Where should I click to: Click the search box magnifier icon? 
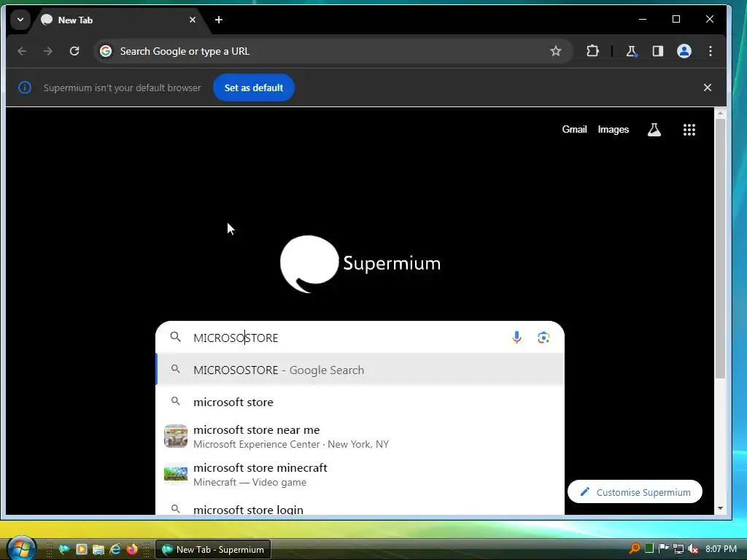[175, 337]
